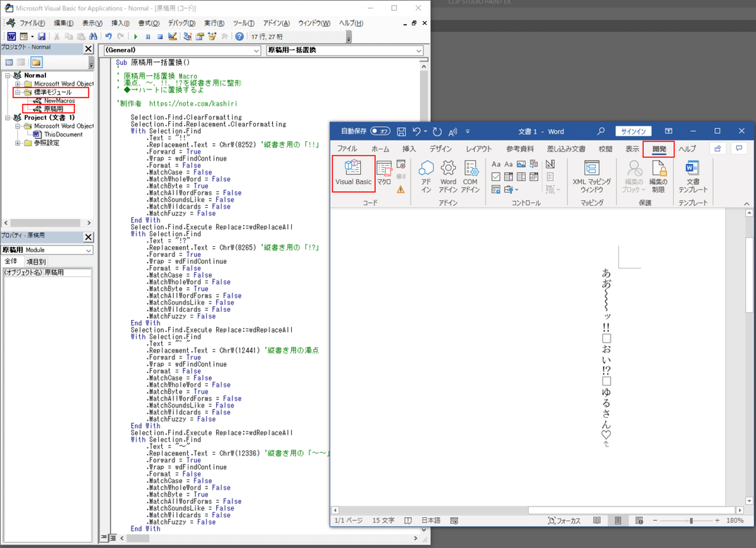
Task: Expand Microsoft Word Objects under Normal
Action: (18, 84)
